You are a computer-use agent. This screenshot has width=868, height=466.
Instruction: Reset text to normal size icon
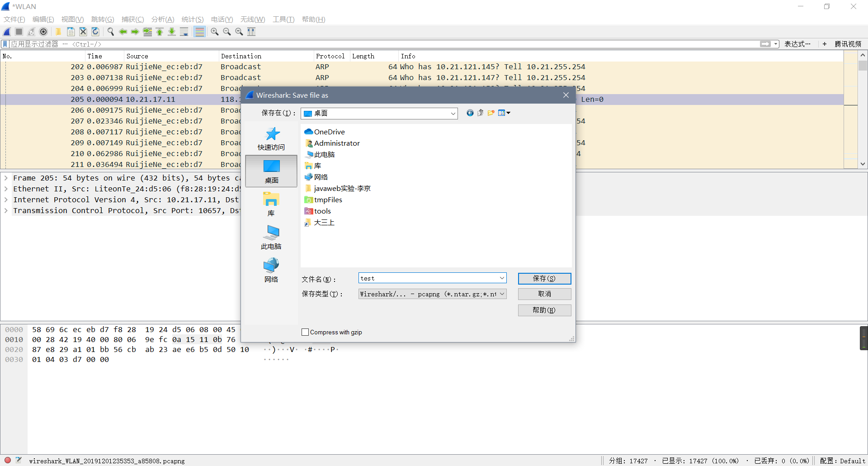click(239, 32)
